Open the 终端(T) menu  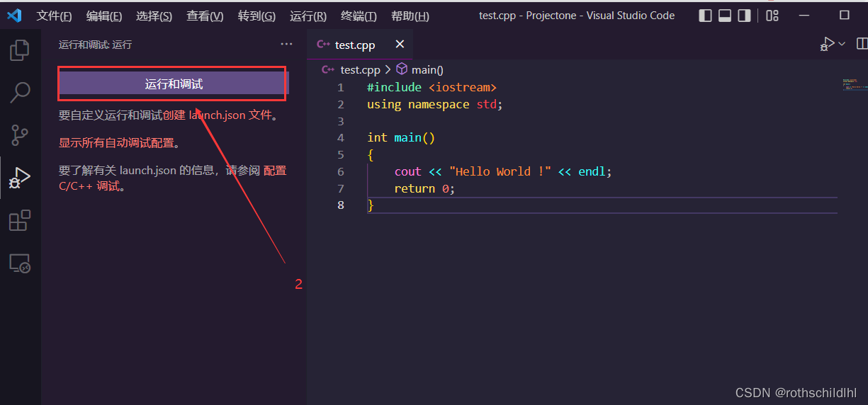359,16
